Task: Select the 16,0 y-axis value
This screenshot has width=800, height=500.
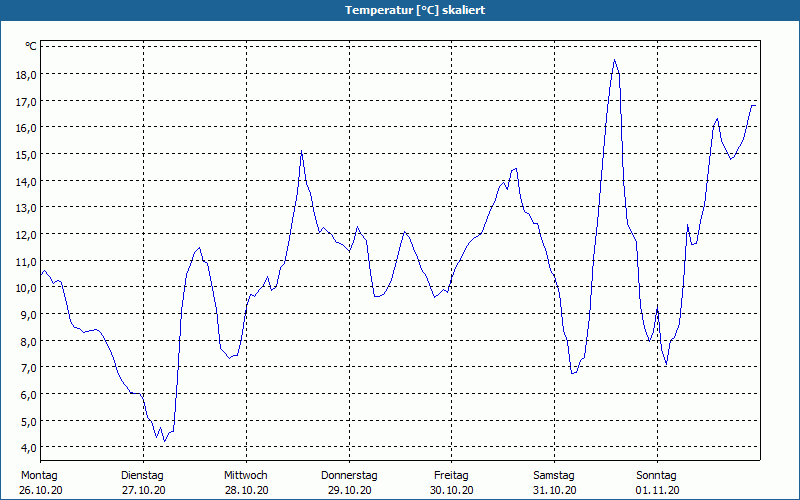Action: tap(27, 128)
